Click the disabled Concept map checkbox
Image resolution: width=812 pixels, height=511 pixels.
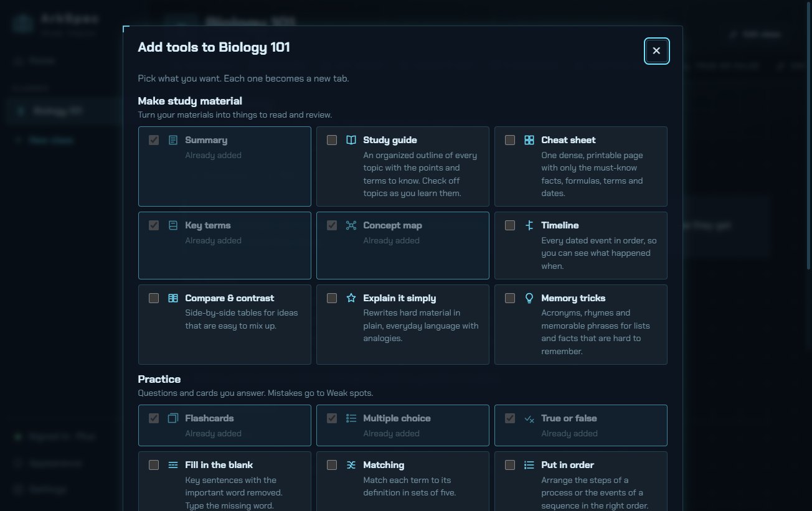(x=332, y=225)
